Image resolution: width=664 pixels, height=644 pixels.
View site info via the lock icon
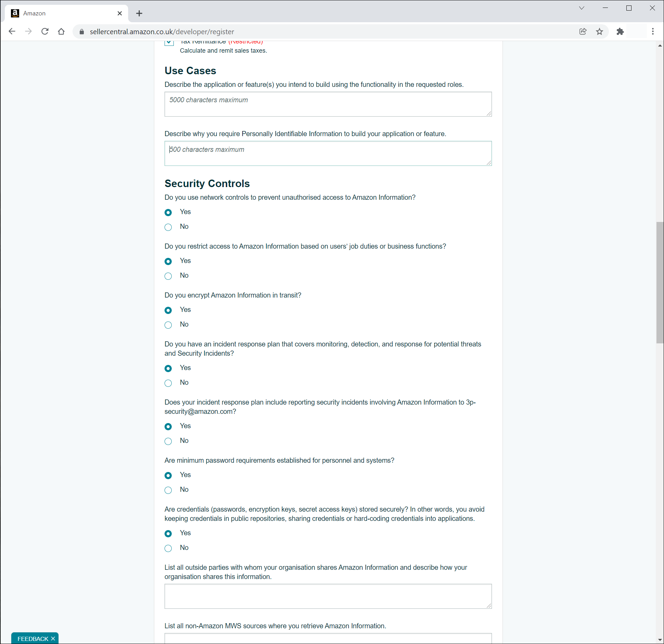coord(82,32)
